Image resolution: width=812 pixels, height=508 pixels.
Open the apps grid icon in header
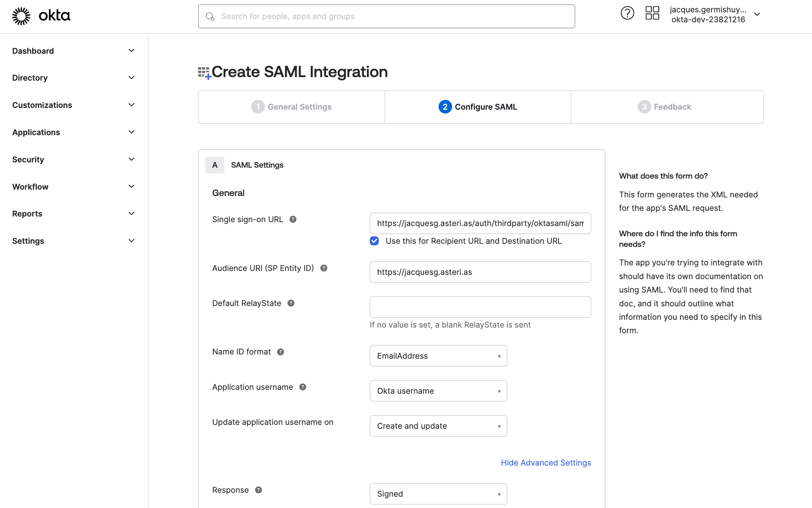[652, 13]
